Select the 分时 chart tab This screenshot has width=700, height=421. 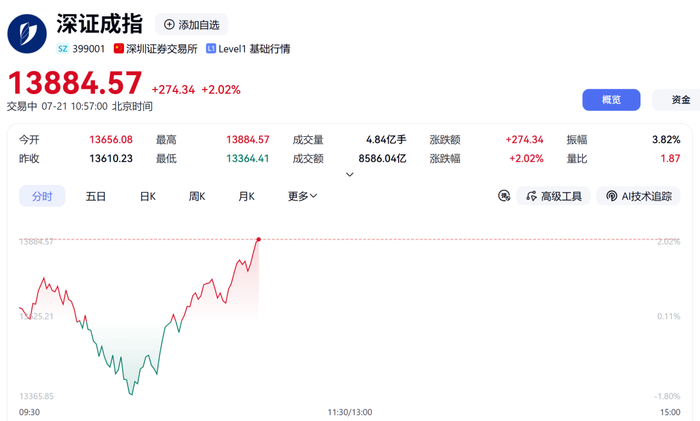pyautogui.click(x=42, y=196)
